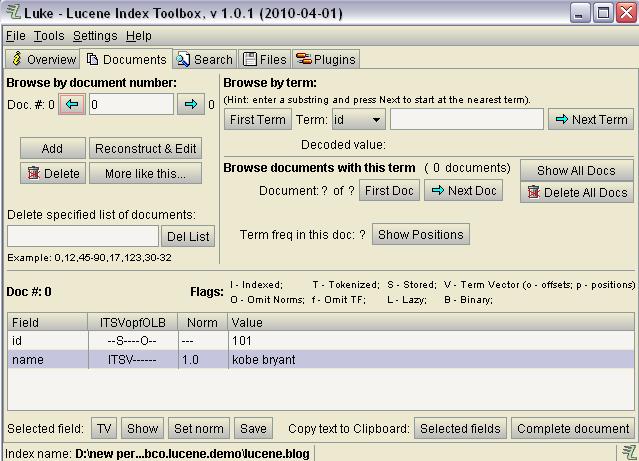Click the Set norm button
This screenshot has height=461, width=639.
(x=198, y=428)
